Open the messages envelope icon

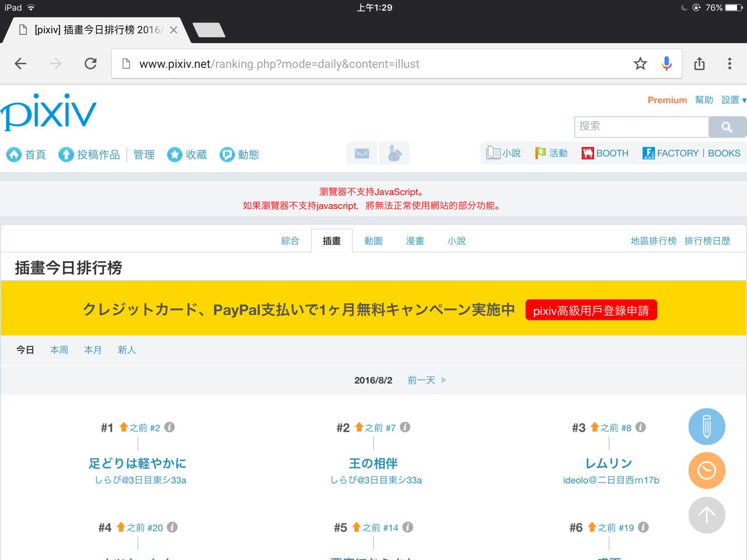[362, 153]
